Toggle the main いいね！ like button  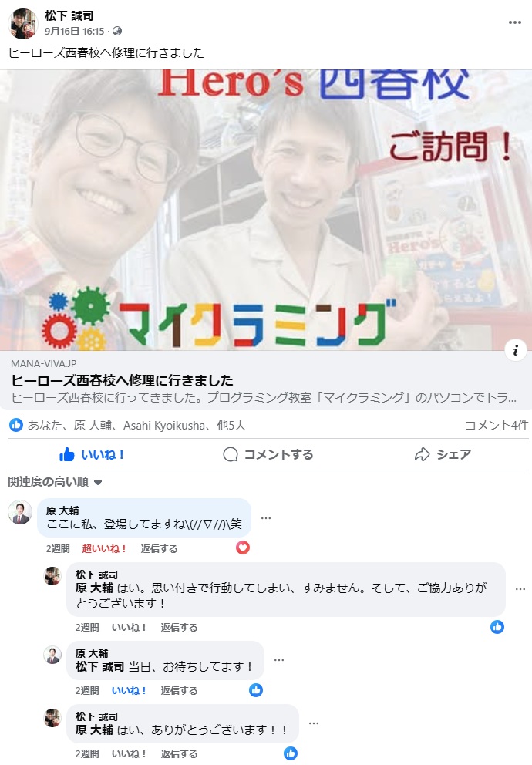pos(92,455)
